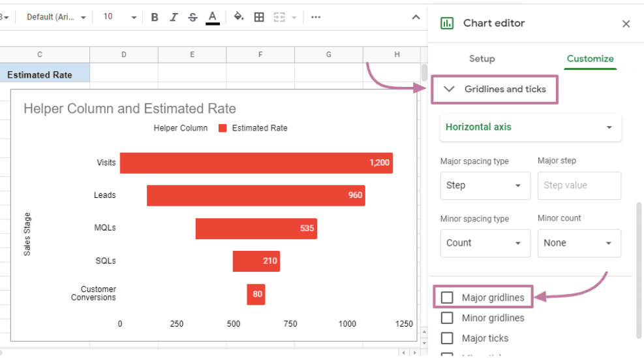Image resolution: width=644 pixels, height=358 pixels.
Task: Click the Step value input field
Action: point(579,186)
